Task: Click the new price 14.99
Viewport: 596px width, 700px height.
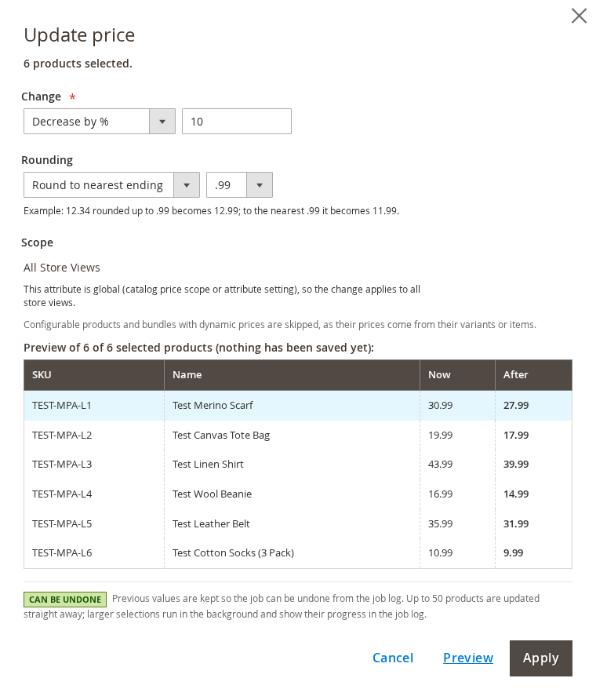Action: pos(516,494)
